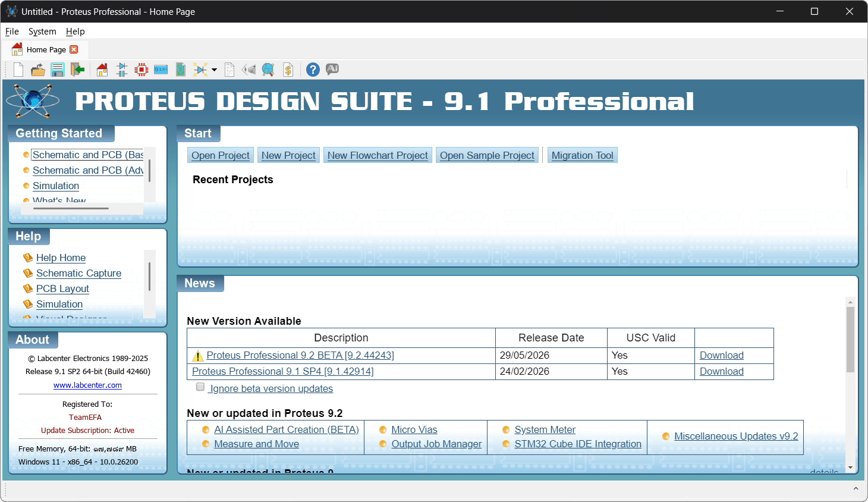This screenshot has height=502, width=868.
Task: Click the Help panel vertical scrollbar
Action: [149, 277]
